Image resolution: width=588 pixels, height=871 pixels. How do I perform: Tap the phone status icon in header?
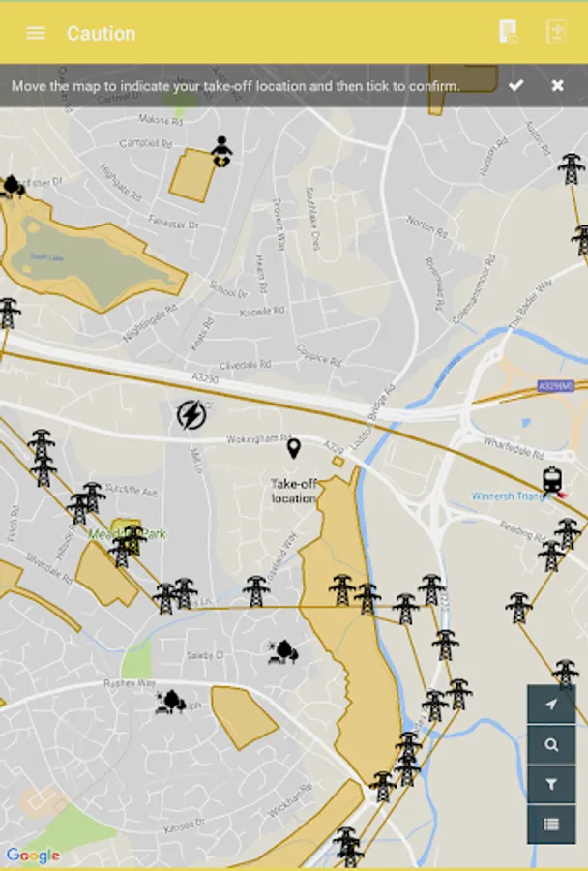point(508,32)
